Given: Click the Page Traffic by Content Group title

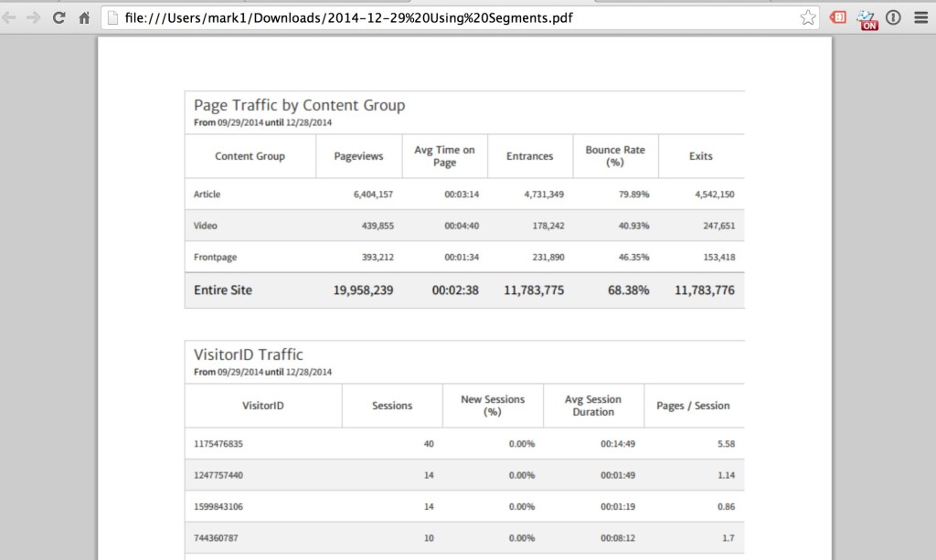Looking at the screenshot, I should 299,105.
